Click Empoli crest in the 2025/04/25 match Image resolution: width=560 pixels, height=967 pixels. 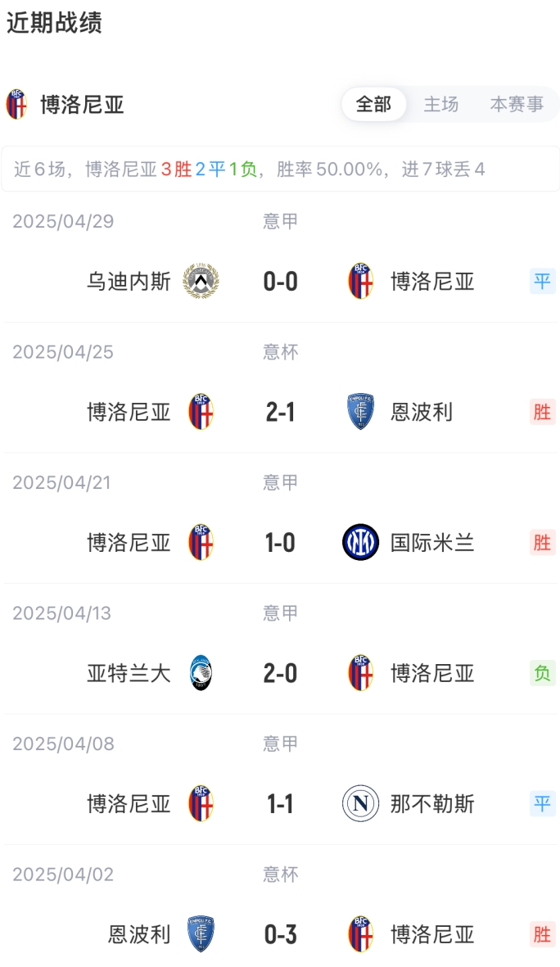coord(360,412)
